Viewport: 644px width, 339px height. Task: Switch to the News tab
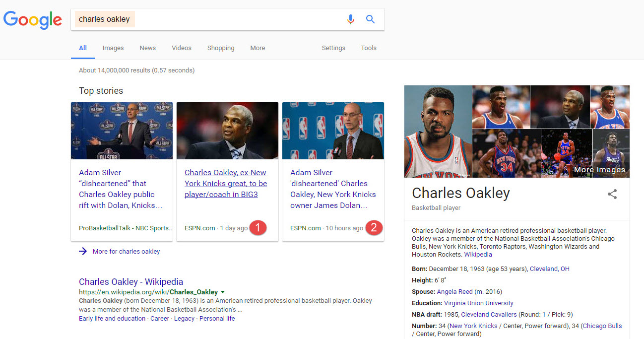click(148, 48)
